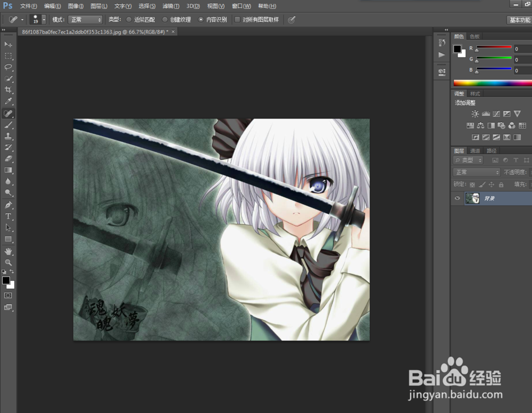
Task: Open the 图像(I) menu
Action: [76, 6]
